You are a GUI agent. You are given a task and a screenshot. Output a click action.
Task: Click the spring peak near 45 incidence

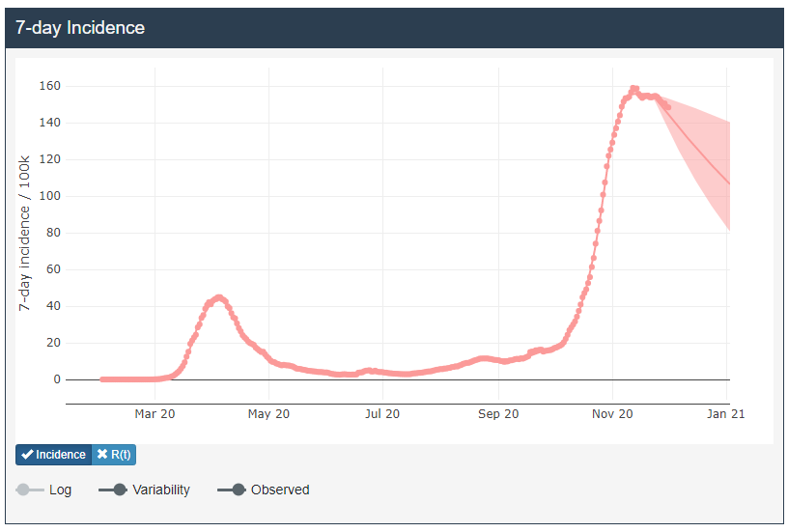click(x=219, y=297)
